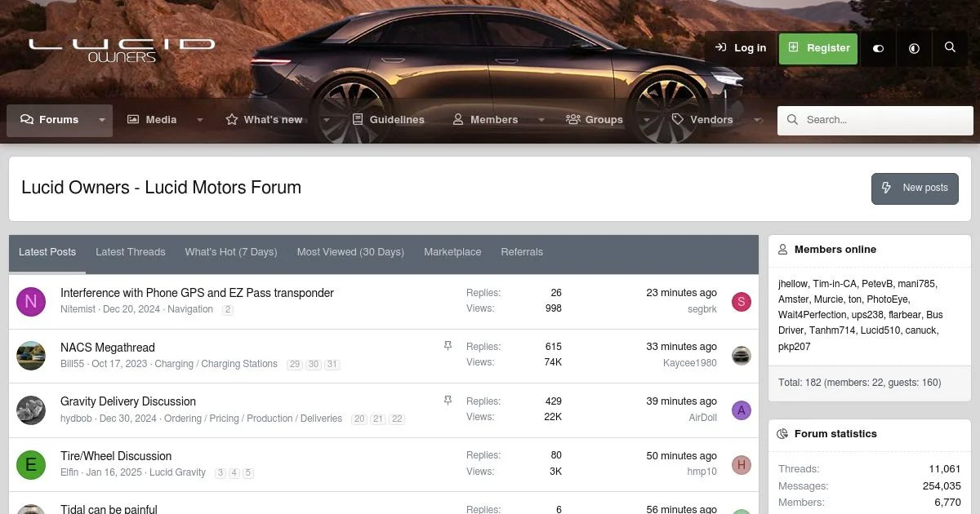Click the Lucid Owners logo
Viewport: 980px width, 514px height.
[122, 50]
